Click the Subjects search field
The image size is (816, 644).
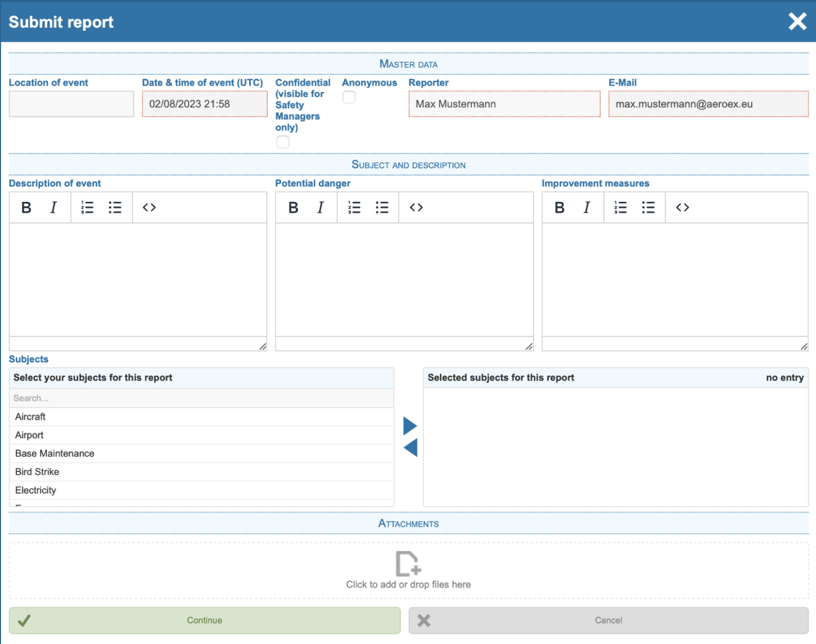pos(202,398)
